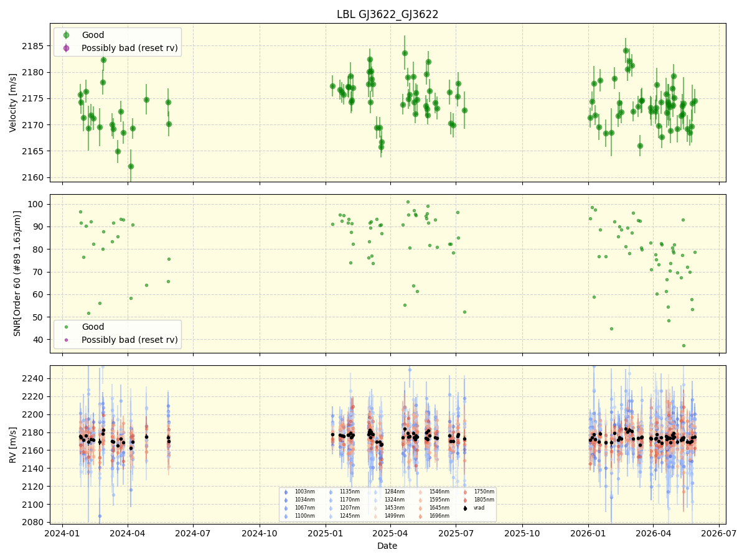The image size is (747, 560).
Task: Select Possibly bad (reset rv) in velocity legend
Action: [x=129, y=48]
